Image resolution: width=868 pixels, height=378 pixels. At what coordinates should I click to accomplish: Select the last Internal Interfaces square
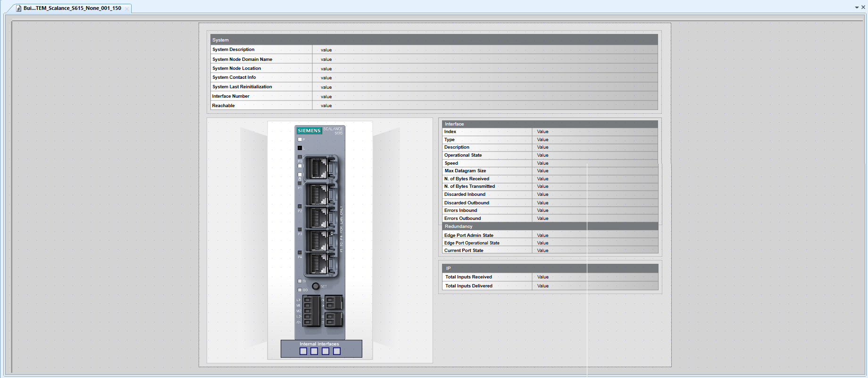[337, 351]
